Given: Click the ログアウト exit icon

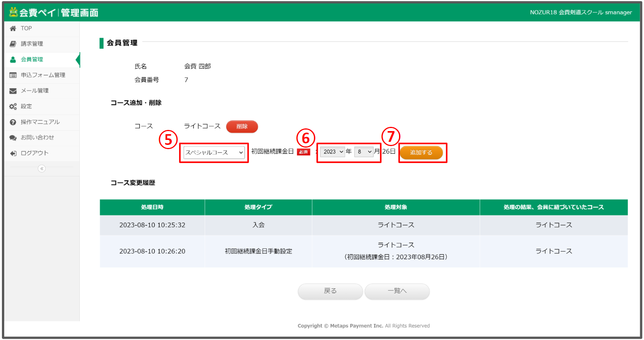Looking at the screenshot, I should (x=13, y=153).
